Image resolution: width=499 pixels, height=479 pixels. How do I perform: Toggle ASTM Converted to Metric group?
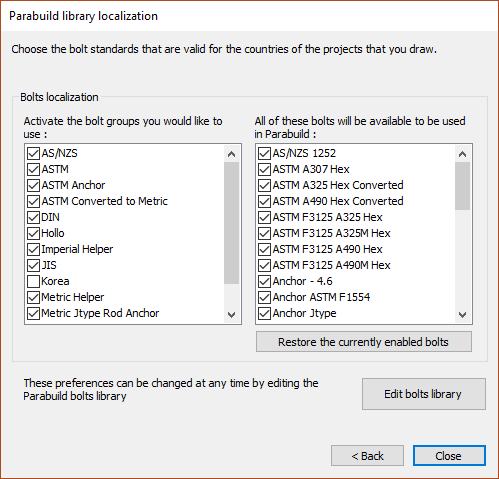tap(33, 201)
